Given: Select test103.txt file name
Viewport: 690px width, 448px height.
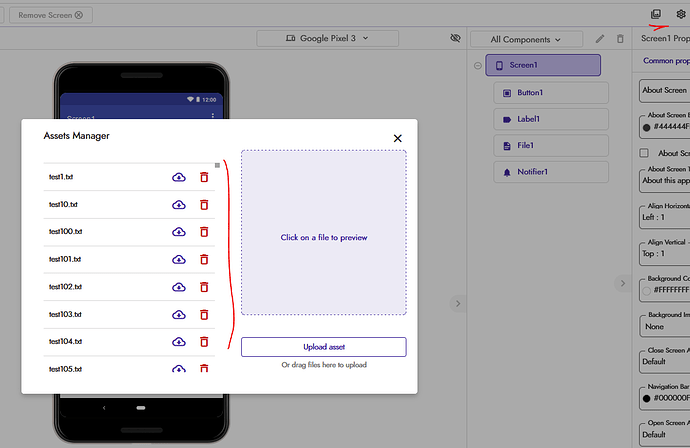Looking at the screenshot, I should [x=65, y=315].
